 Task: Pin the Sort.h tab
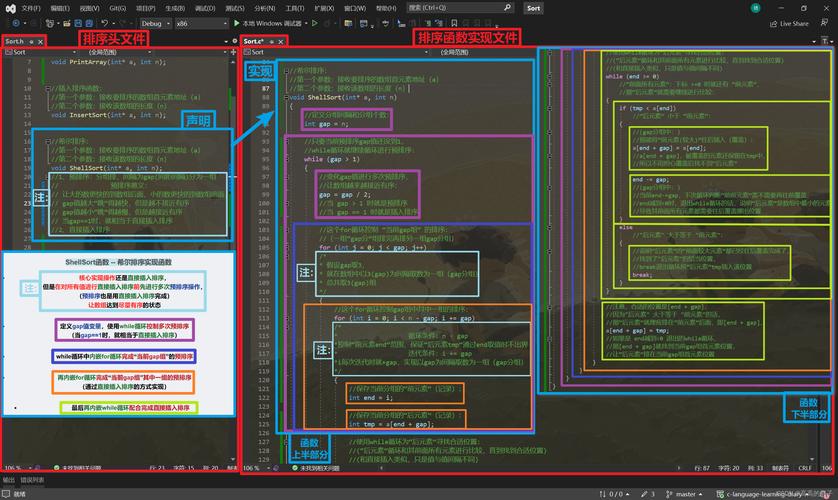coord(32,42)
